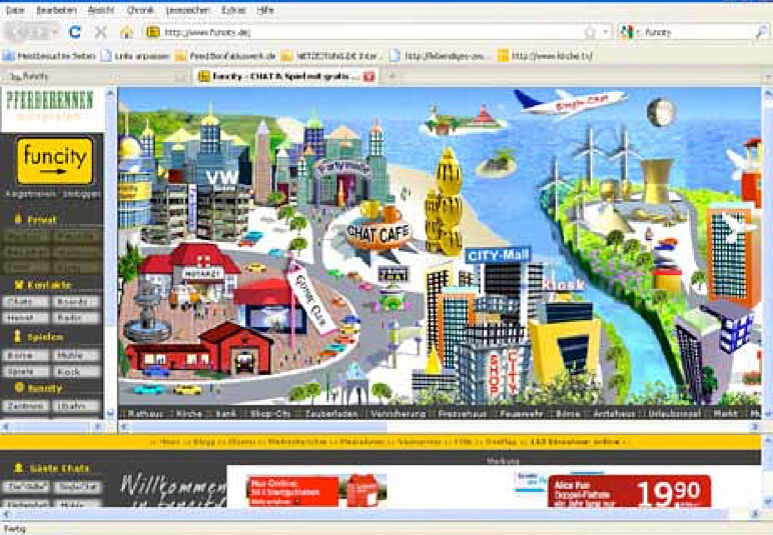
Task: Open the Links anpassen bookmark
Action: point(135,56)
